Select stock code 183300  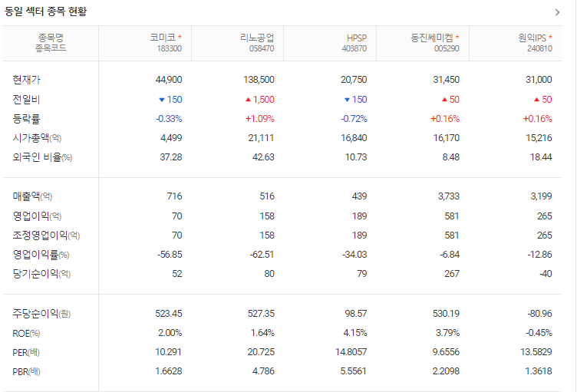(170, 48)
